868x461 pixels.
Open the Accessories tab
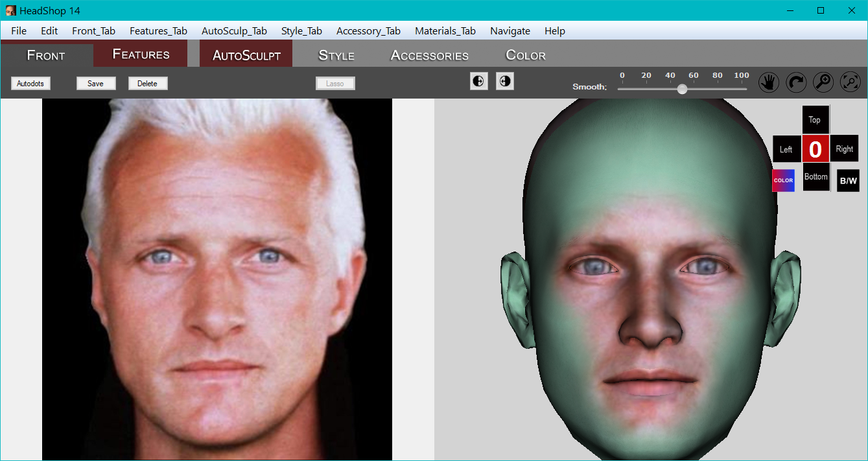[430, 55]
